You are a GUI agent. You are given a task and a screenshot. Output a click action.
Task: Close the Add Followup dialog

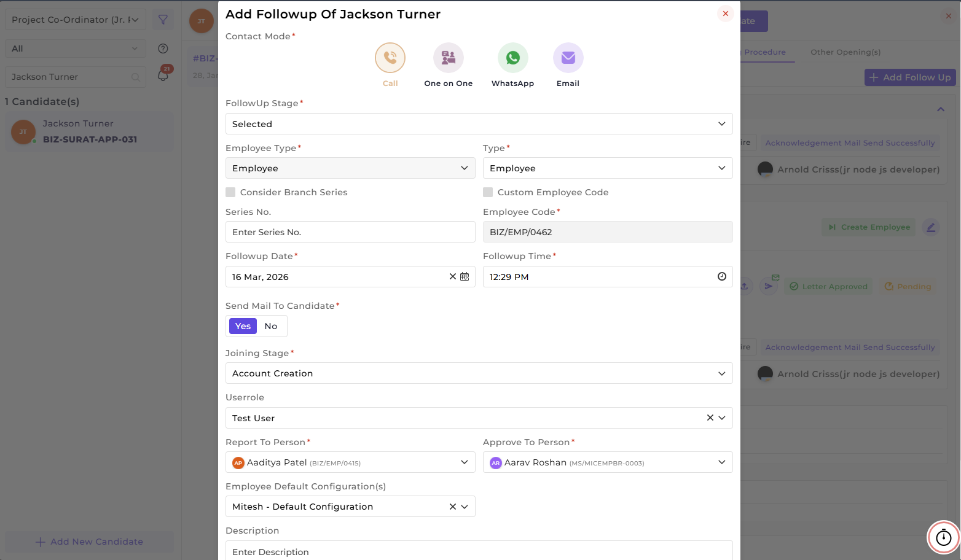click(x=726, y=14)
